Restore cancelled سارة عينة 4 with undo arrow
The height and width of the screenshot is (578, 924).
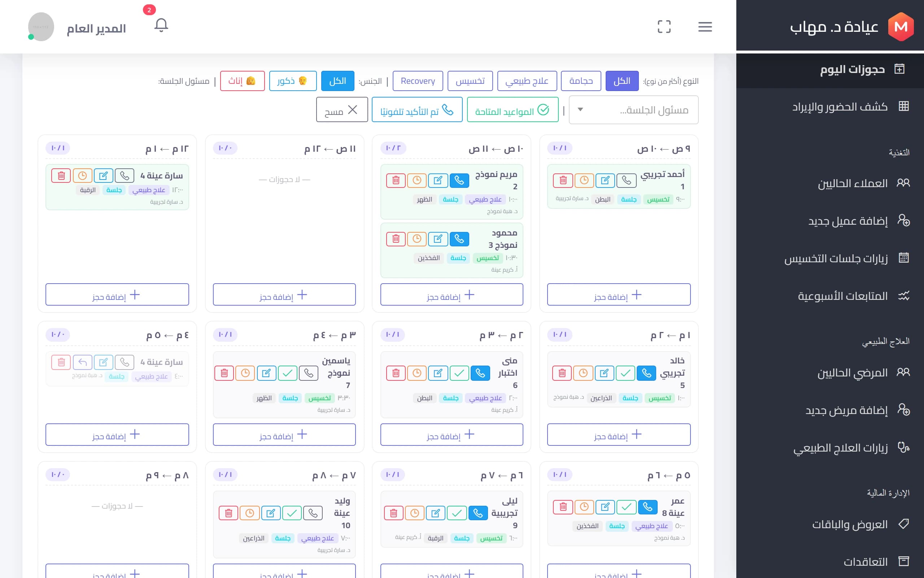[82, 362]
